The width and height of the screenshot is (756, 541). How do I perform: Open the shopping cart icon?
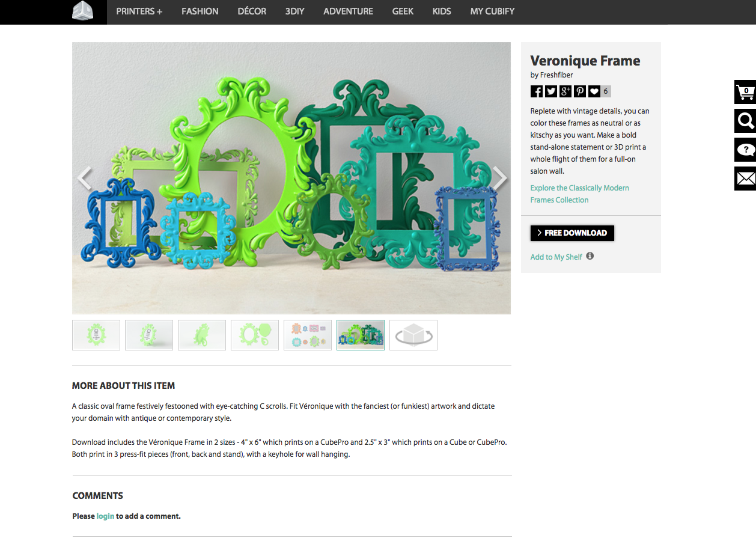[x=745, y=92]
